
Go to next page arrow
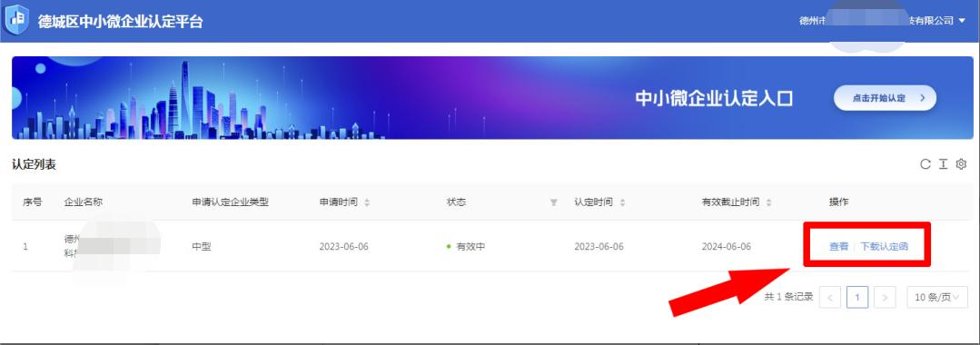coord(885,298)
